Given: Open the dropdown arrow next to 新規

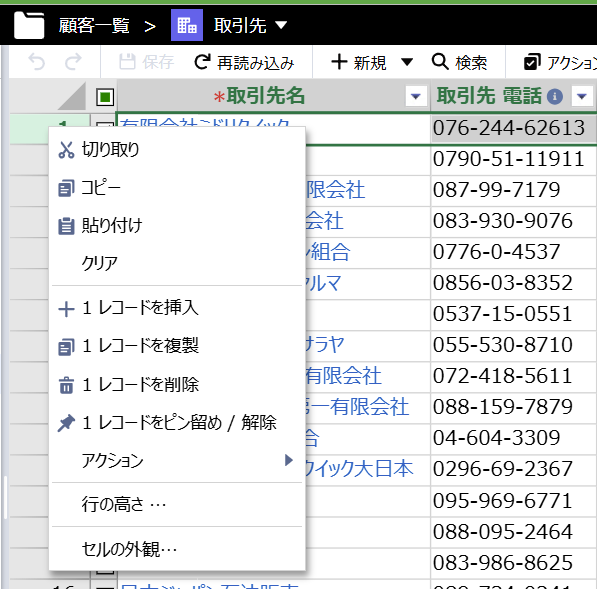Looking at the screenshot, I should point(407,62).
